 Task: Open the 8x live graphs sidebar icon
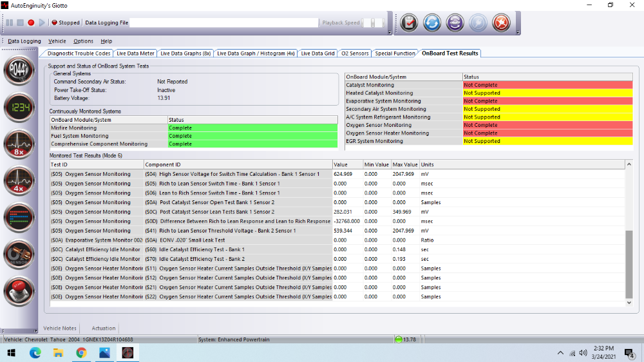coord(19,144)
